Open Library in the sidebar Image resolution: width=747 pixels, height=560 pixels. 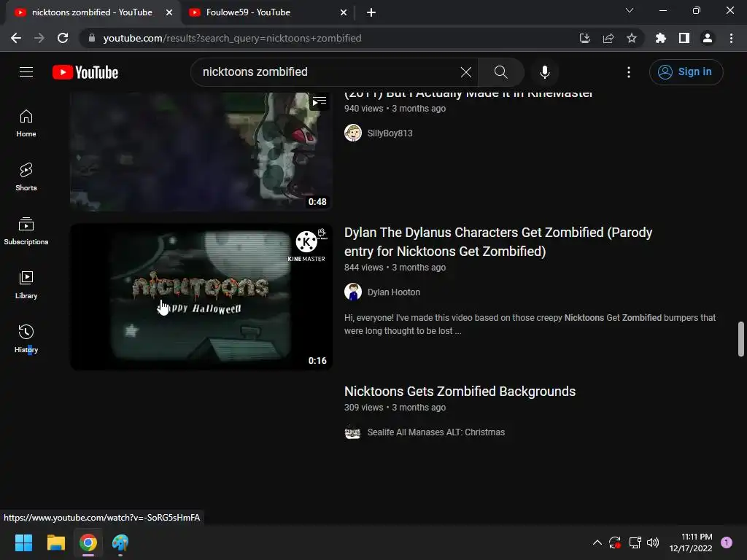[x=26, y=285]
